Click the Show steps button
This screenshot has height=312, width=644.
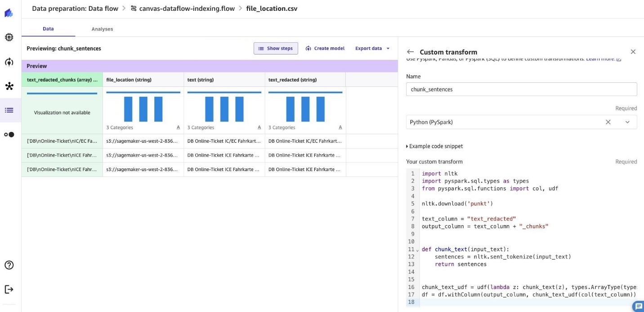[x=276, y=48]
